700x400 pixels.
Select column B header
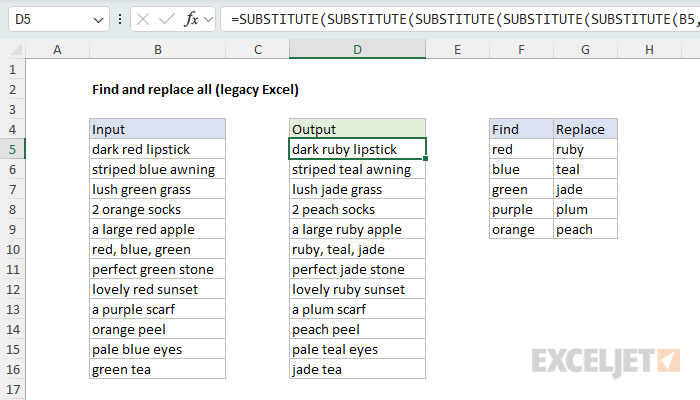157,50
